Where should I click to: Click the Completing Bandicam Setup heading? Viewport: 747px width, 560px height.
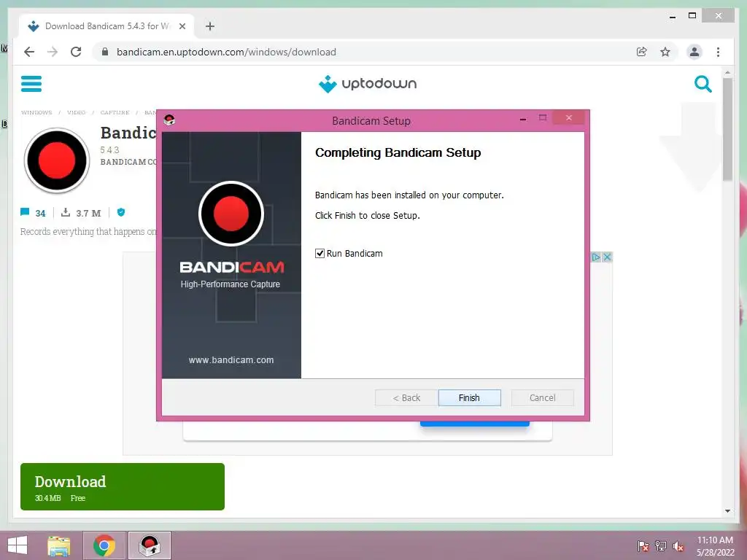pos(398,152)
